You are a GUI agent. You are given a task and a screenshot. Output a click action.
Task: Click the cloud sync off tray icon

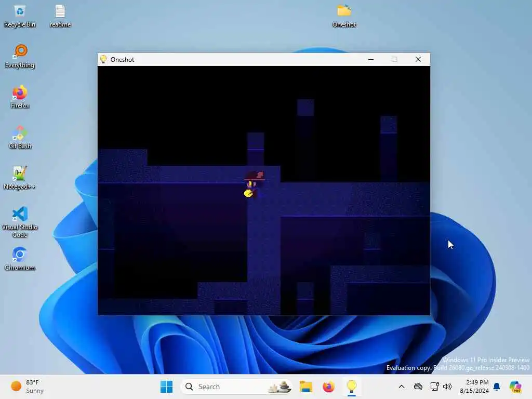418,387
